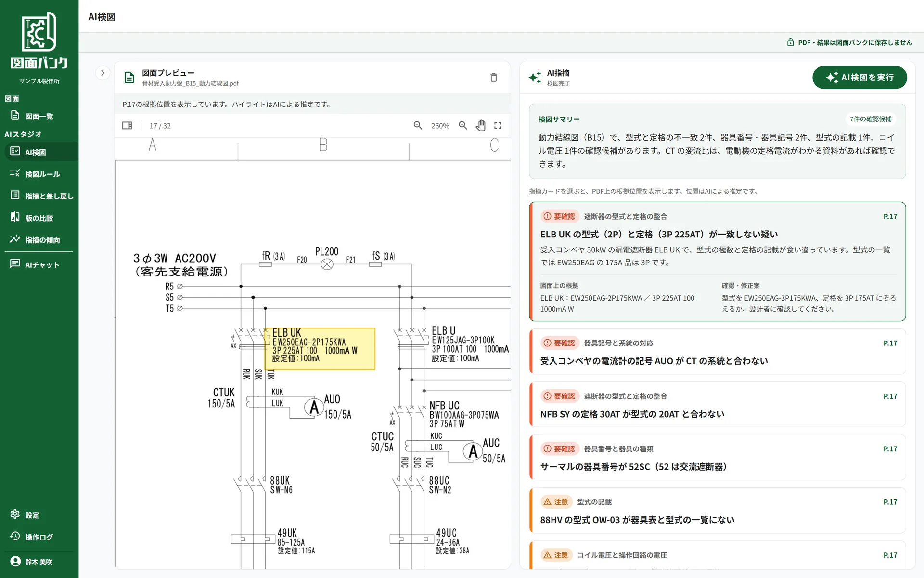This screenshot has height=578, width=924.
Task: Click the 17 / 32 page indicator
Action: (x=160, y=126)
